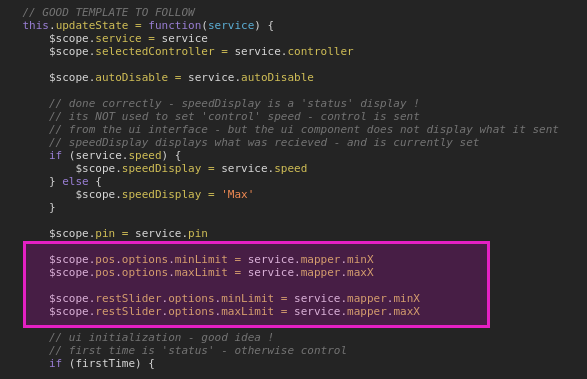The height and width of the screenshot is (379, 587).
Task: Click the 'if (service.speed)' condition
Action: (x=115, y=155)
